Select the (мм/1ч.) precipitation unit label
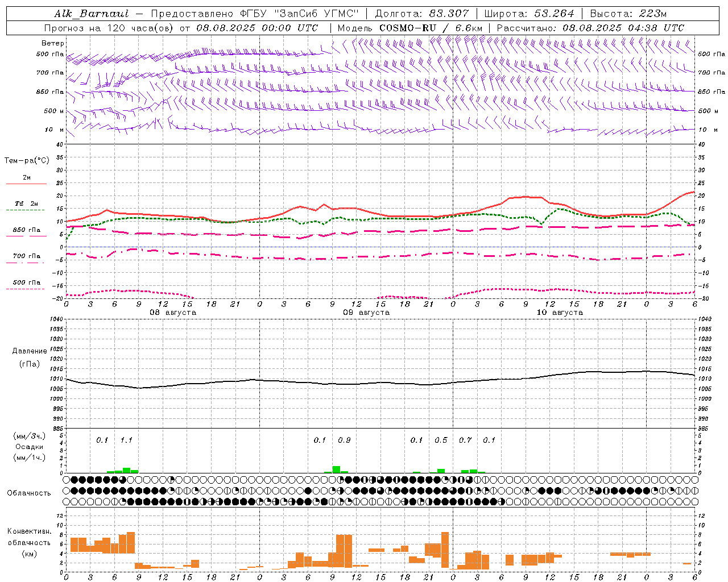Screen dimensions: 728x582 [30, 458]
